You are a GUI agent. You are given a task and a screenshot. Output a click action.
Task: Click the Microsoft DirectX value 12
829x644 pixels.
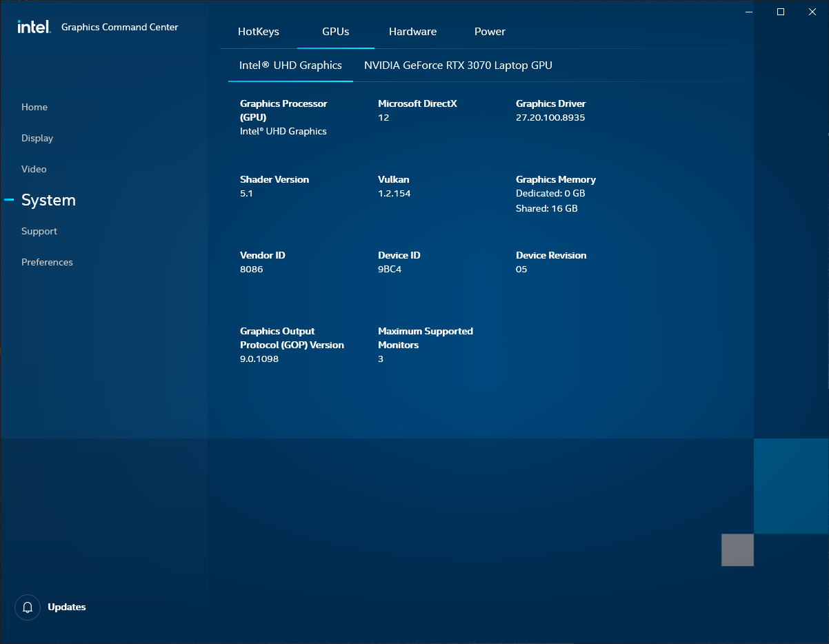(383, 118)
